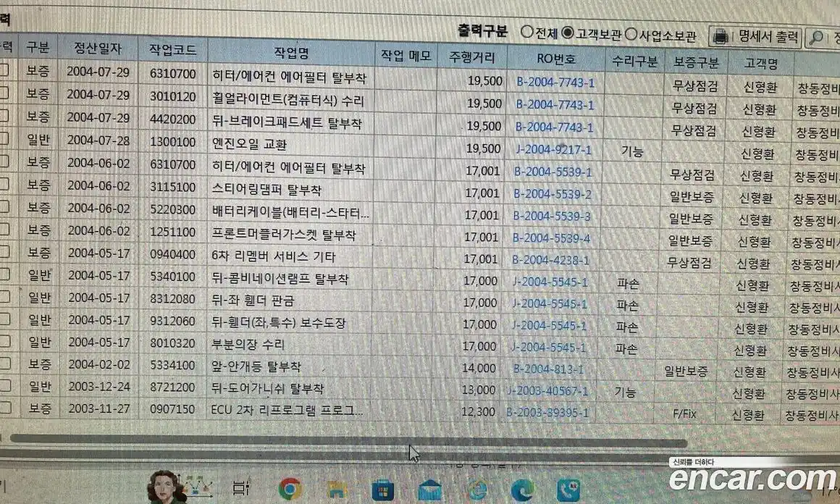Click the magnifier search icon button
Screen dimensions: 840x504
[x=816, y=37]
